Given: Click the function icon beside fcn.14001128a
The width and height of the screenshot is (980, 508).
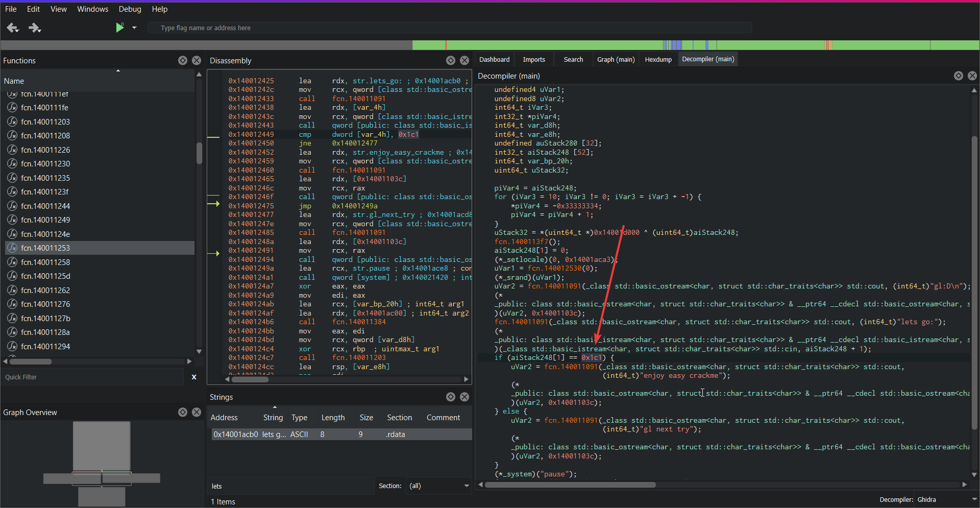Looking at the screenshot, I should (12, 332).
